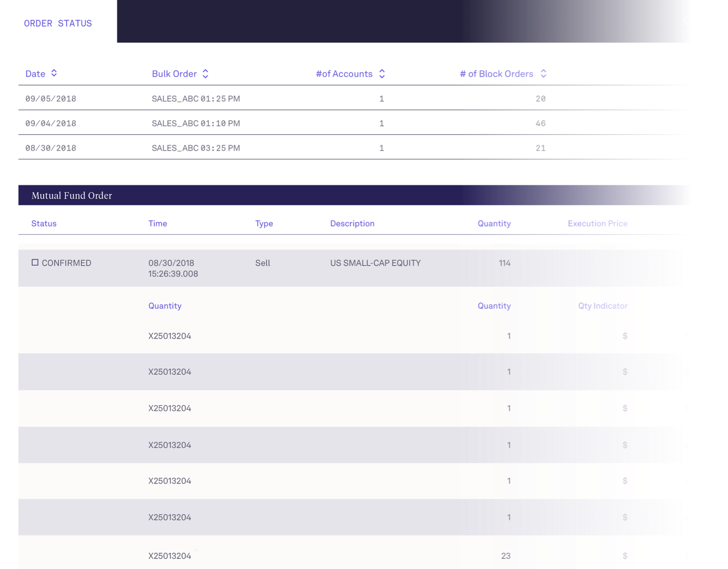Click the US SMALL-CAP EQUITY description
The image size is (728, 569).
(x=375, y=263)
